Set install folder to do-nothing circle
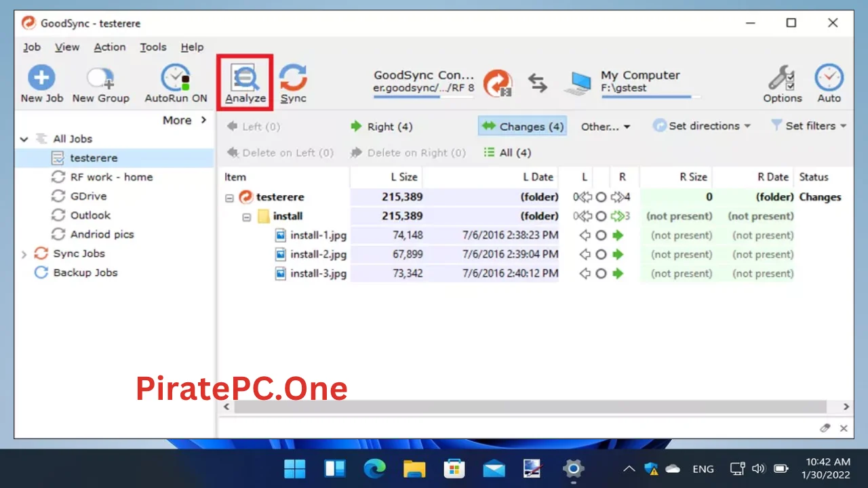 pyautogui.click(x=601, y=217)
